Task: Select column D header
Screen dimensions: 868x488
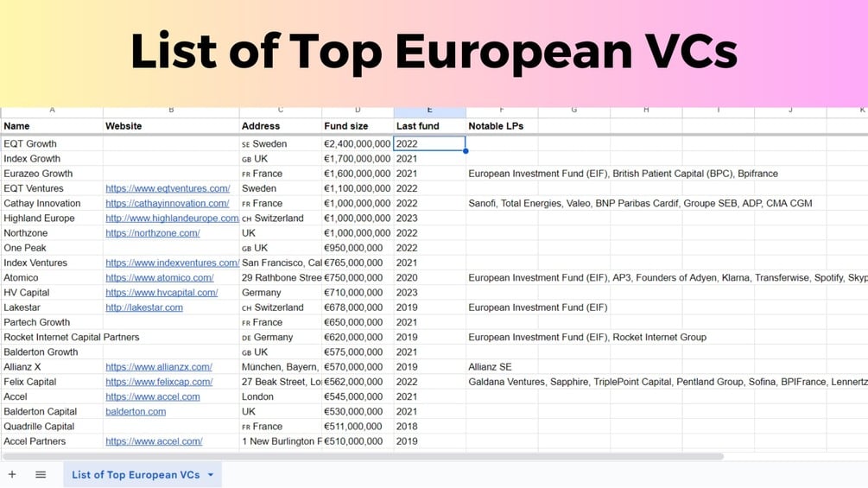Action: pos(358,111)
